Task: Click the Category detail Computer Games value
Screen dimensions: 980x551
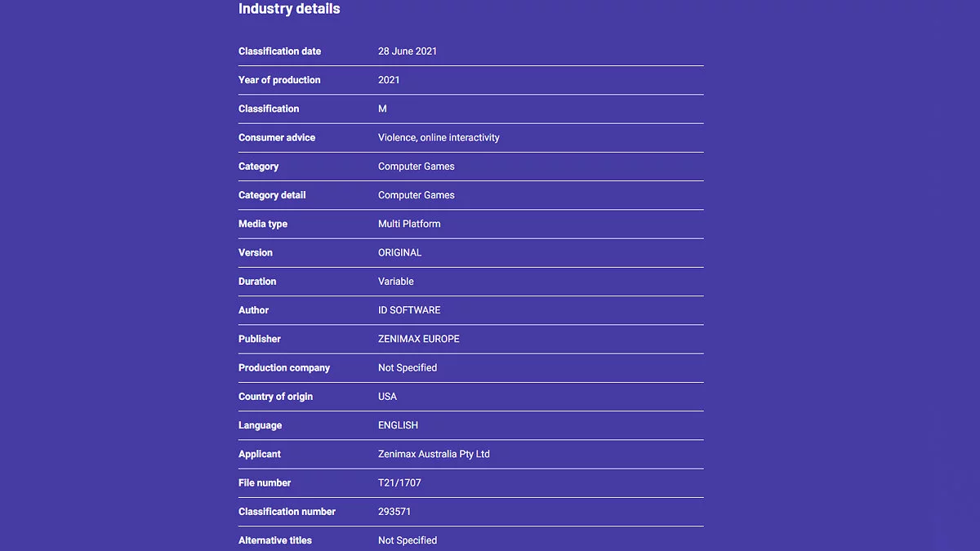Action: coord(416,195)
